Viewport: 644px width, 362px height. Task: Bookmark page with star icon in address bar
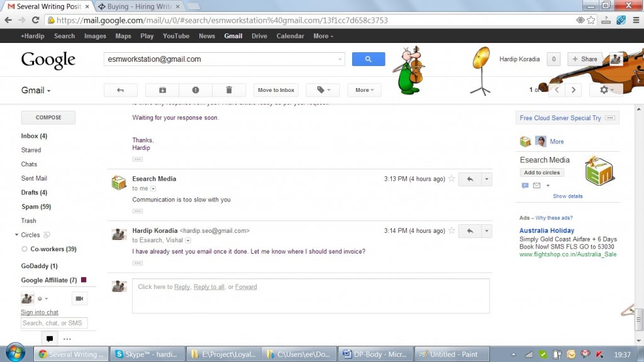pos(591,20)
